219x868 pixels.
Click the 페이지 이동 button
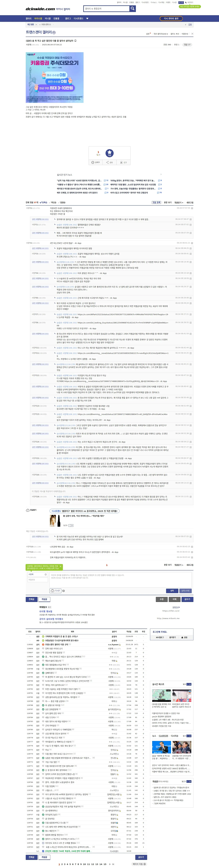click(x=139, y=864)
